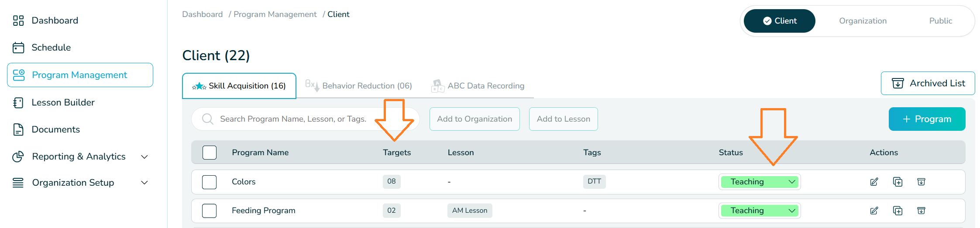Check the Colors program checkbox
Image resolution: width=980 pixels, height=228 pixels.
click(x=210, y=182)
